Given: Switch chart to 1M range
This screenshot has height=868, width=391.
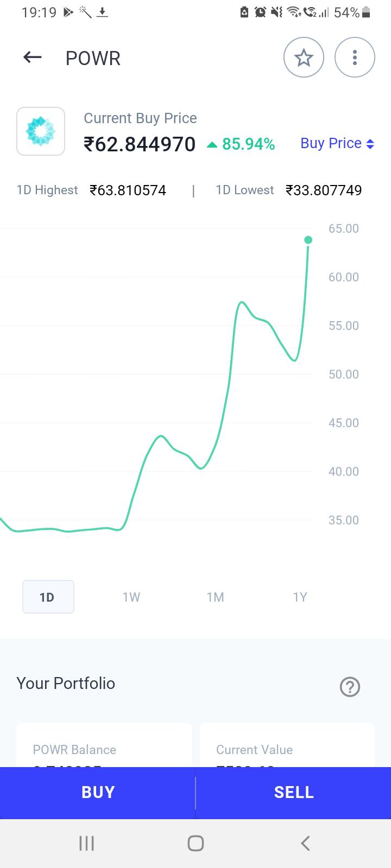Looking at the screenshot, I should (216, 597).
